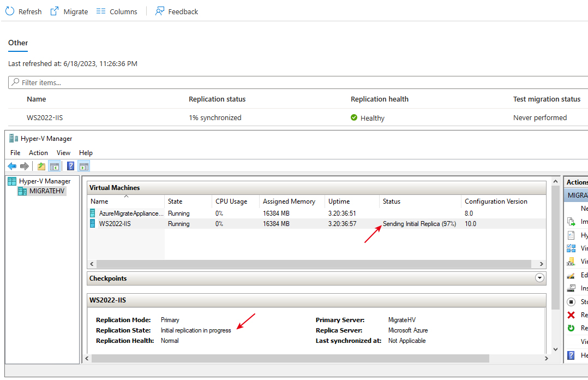Expand the Checkpoints section chevron
Viewport: 588px width, 380px height.
[539, 278]
